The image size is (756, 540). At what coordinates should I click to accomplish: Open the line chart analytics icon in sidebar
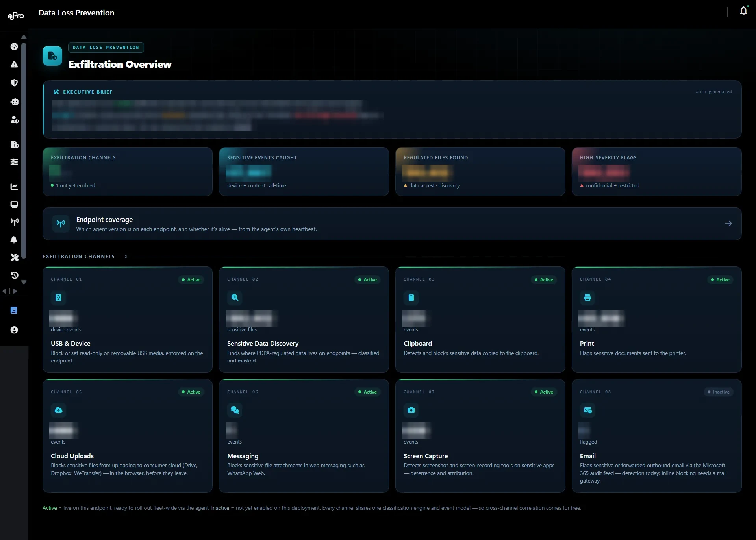pos(14,187)
